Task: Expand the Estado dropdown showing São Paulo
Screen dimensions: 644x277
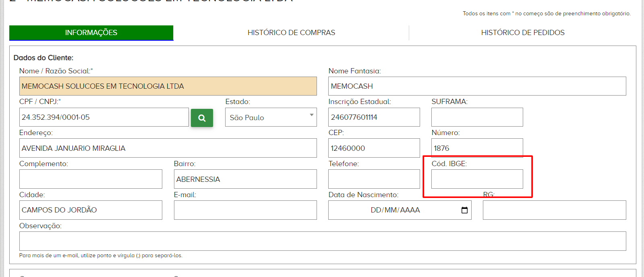Action: click(x=271, y=117)
